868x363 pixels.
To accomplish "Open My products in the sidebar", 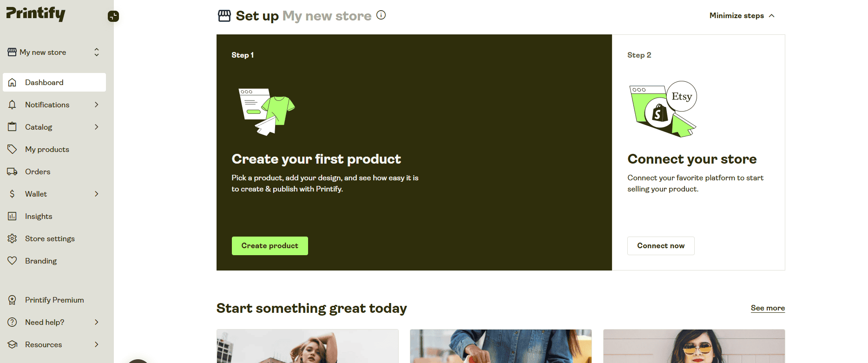I will (x=47, y=149).
